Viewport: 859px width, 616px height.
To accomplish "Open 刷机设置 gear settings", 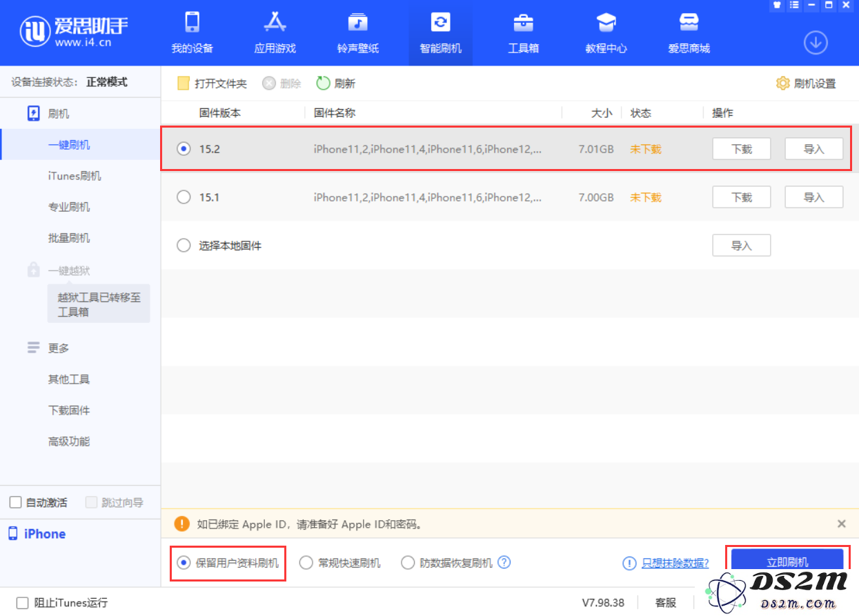I will (x=805, y=83).
